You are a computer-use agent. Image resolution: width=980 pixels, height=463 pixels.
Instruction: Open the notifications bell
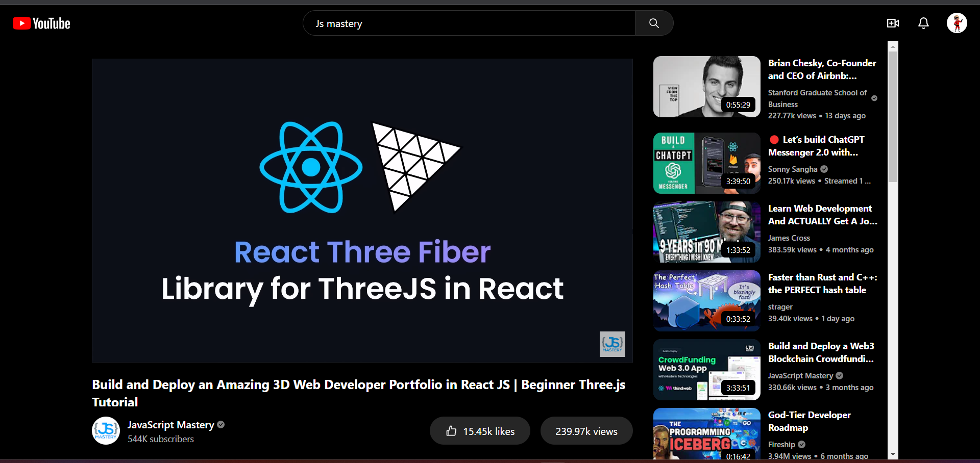923,23
